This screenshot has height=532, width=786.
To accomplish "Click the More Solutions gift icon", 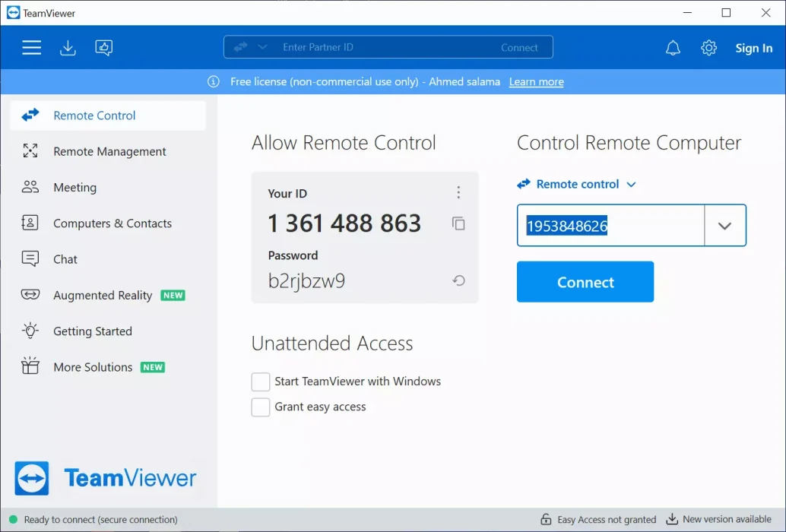I will pos(30,366).
